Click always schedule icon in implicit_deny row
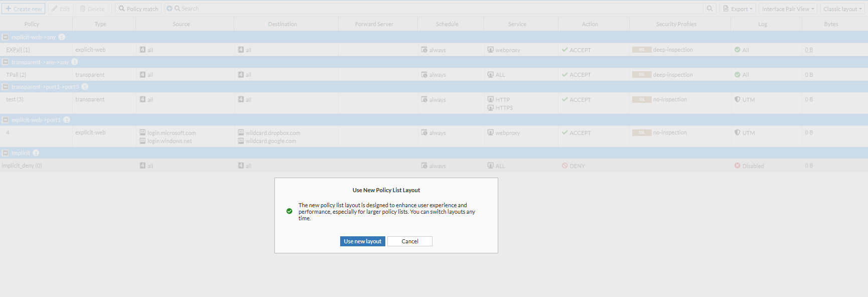 pyautogui.click(x=424, y=166)
